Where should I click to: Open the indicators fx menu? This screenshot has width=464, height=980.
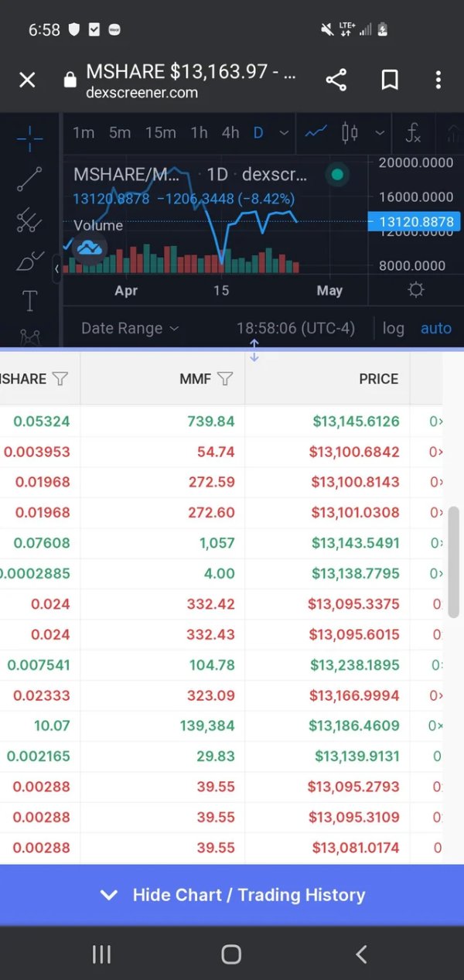click(414, 133)
